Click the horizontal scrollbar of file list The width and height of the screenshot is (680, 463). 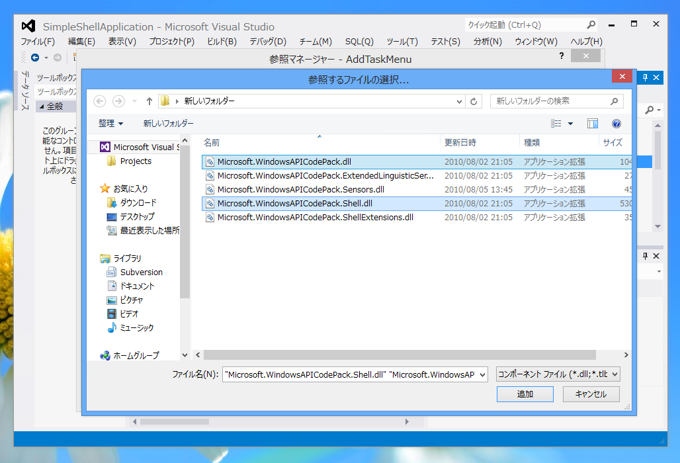pyautogui.click(x=399, y=355)
